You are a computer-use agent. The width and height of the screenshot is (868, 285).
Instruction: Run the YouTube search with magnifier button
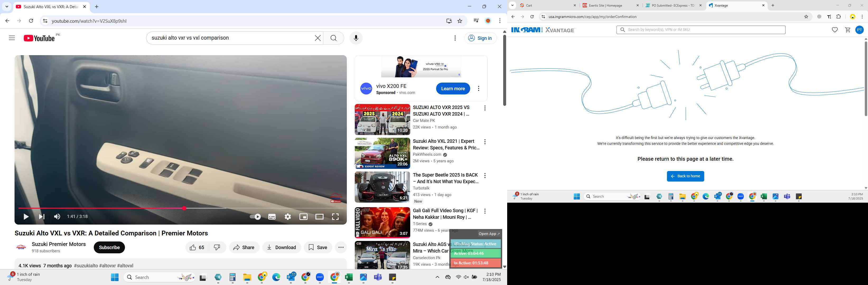point(334,38)
